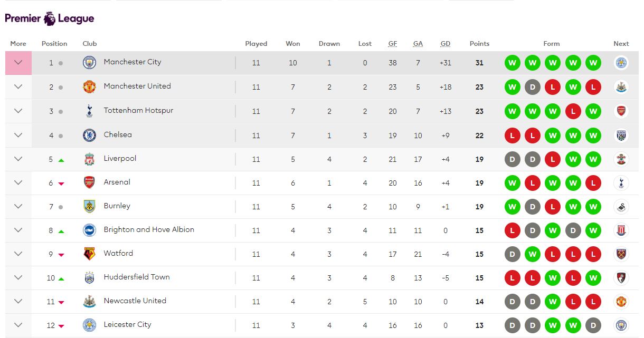644x338 pixels.
Task: Expand the Manchester City row details
Action: point(18,63)
